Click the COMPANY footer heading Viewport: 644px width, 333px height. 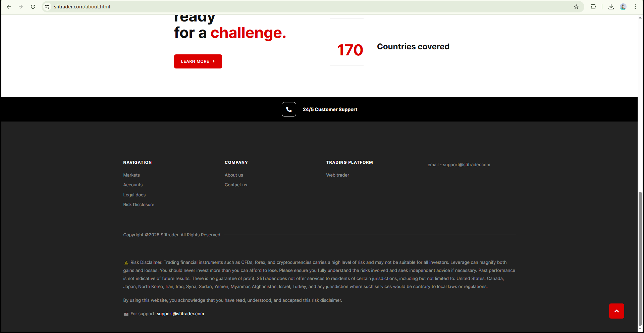tap(236, 162)
